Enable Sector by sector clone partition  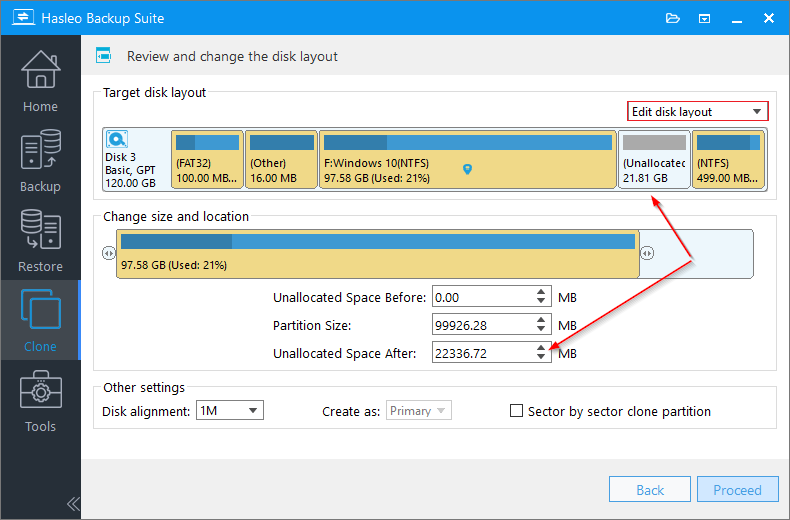pos(516,411)
